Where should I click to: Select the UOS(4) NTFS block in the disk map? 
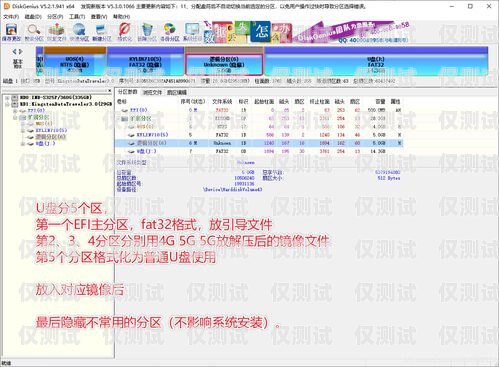coord(75,61)
